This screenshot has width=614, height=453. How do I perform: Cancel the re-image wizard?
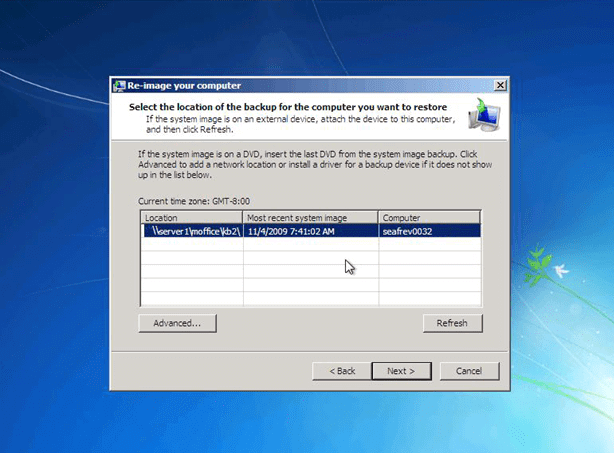(x=469, y=371)
